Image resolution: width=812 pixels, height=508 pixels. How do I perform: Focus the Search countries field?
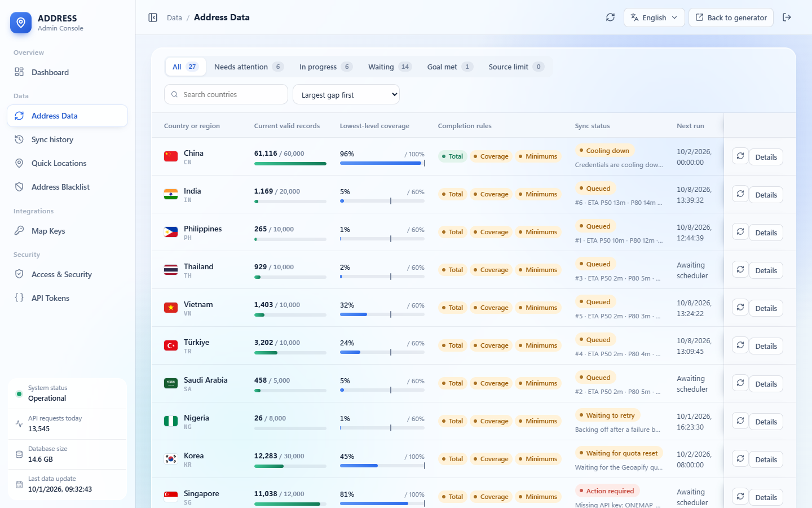pos(226,95)
